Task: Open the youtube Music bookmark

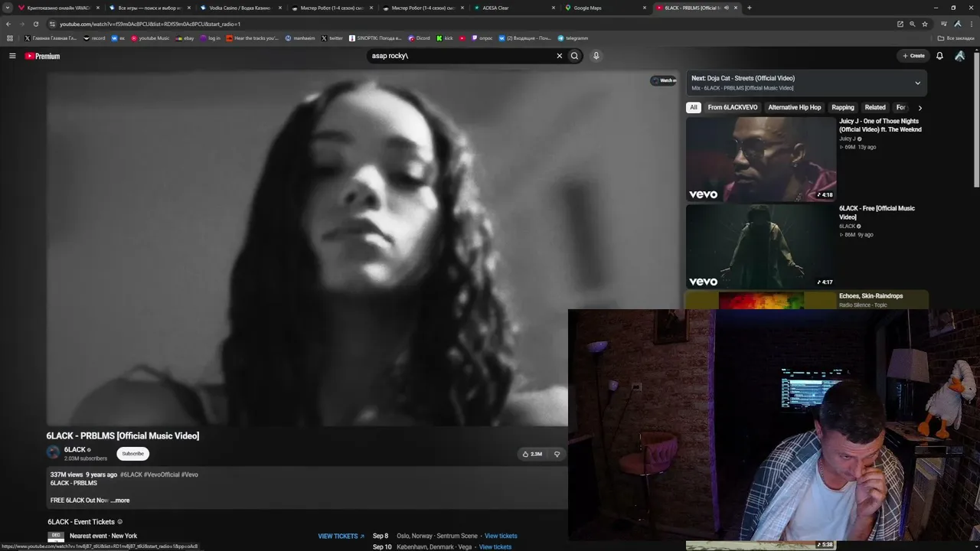Action: click(x=150, y=38)
